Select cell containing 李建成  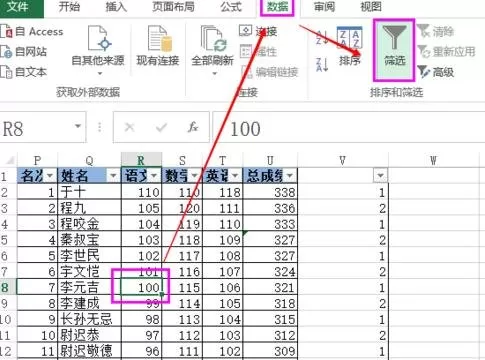(89, 303)
